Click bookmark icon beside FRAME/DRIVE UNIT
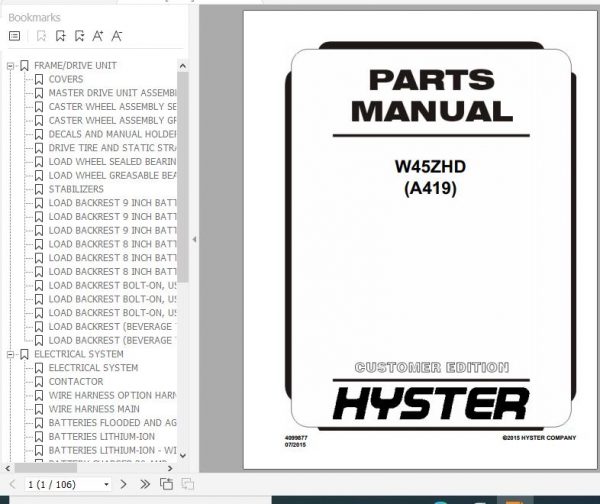Viewport: 600px width, 504px height. [x=24, y=66]
